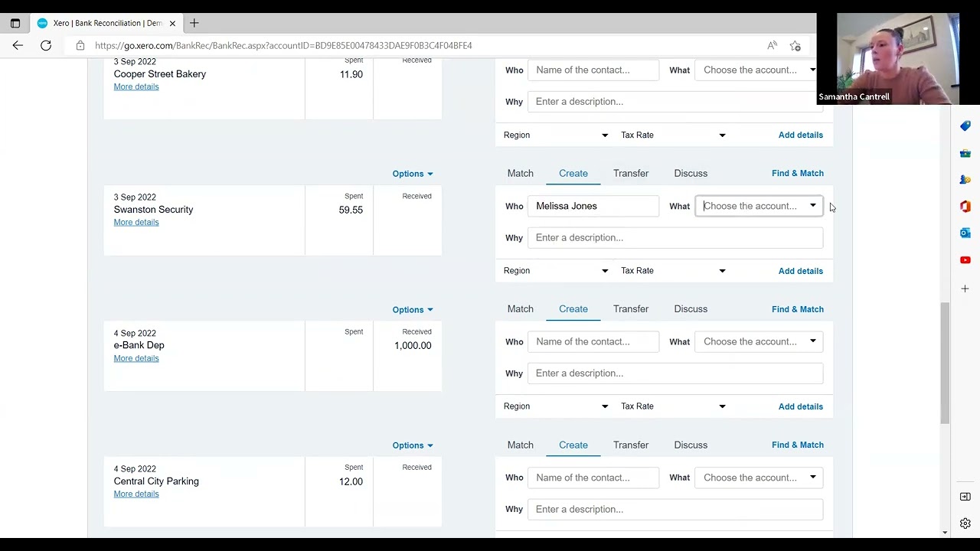Reload the page with refresh icon
Viewport: 980px width, 551px height.
coord(46,46)
